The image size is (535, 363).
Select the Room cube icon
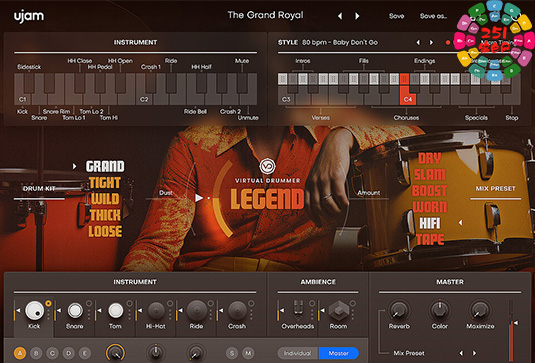click(339, 310)
